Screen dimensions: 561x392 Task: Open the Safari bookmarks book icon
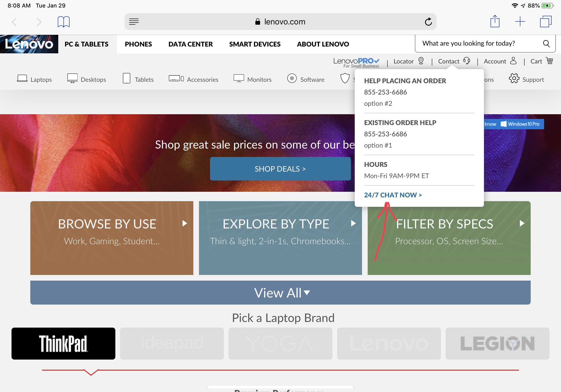point(63,22)
